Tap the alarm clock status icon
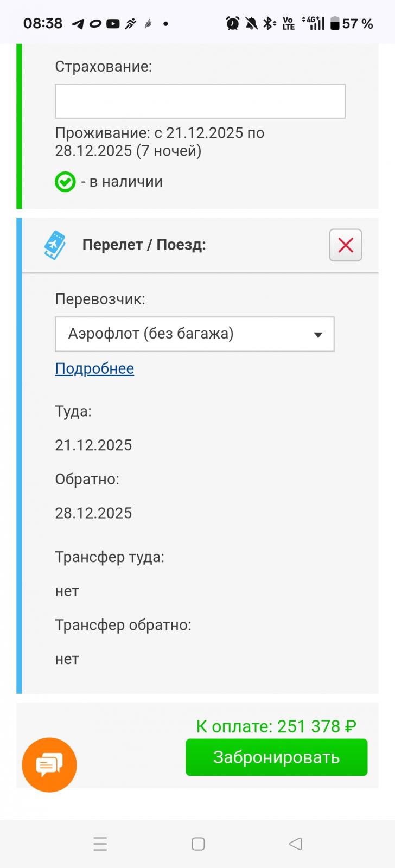 [x=233, y=23]
